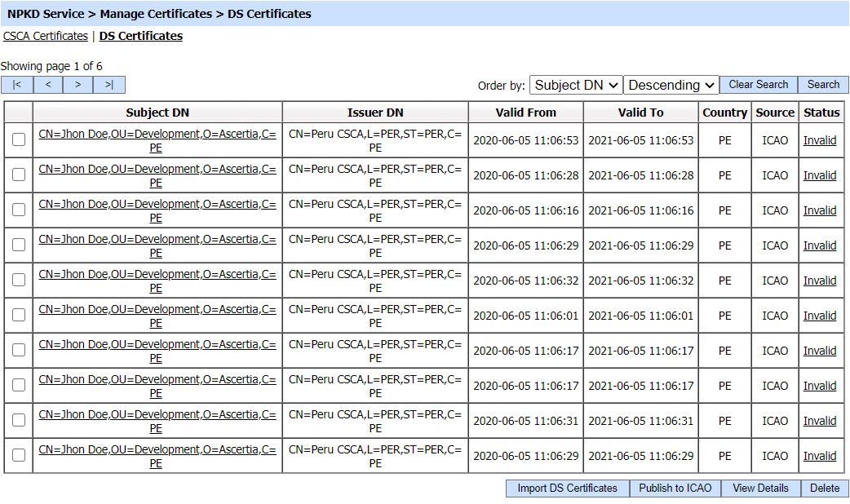Go to first page of results
850x504 pixels.
coord(16,85)
